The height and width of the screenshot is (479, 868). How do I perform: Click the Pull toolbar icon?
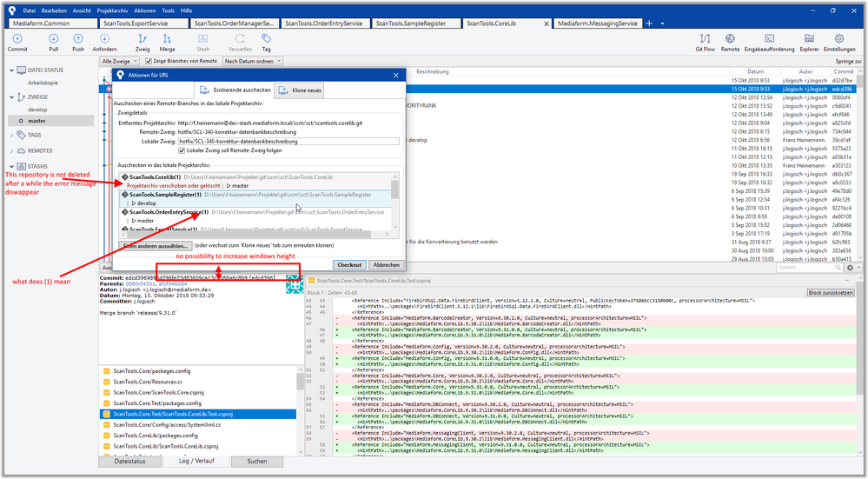click(53, 39)
